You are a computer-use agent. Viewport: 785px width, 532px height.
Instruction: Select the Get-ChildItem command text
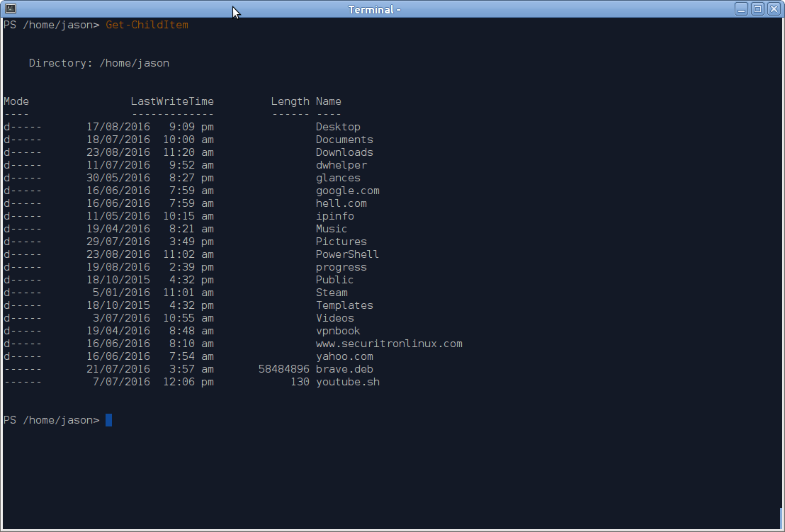pyautogui.click(x=146, y=24)
